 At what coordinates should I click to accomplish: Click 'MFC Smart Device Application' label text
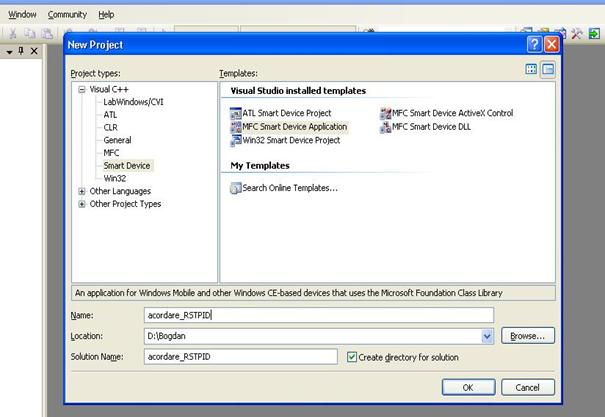coord(295,127)
